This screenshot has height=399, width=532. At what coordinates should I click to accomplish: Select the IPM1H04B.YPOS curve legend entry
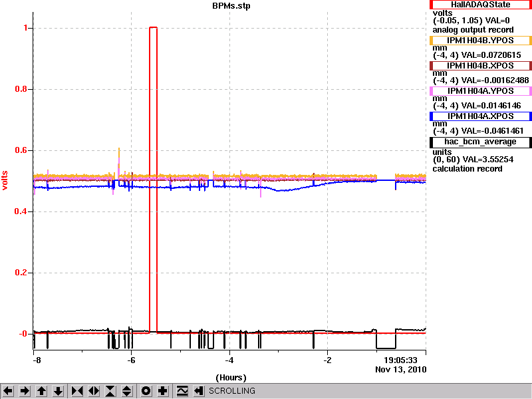480,41
